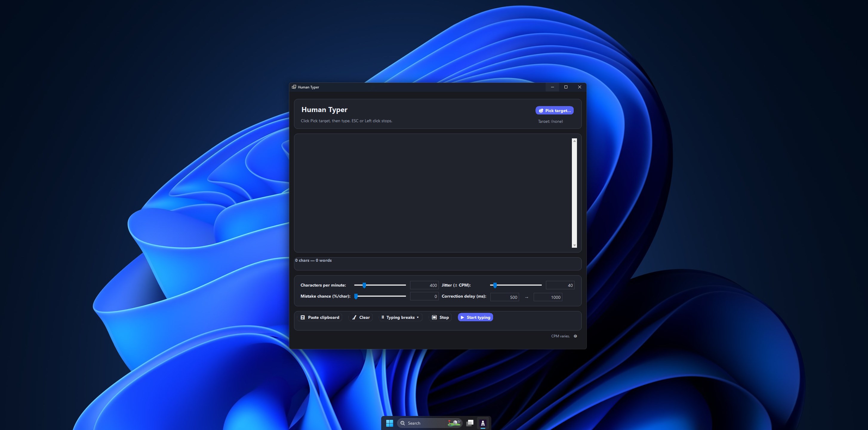The image size is (868, 430).
Task: Expand the Typing breaks dropdown
Action: click(418, 317)
